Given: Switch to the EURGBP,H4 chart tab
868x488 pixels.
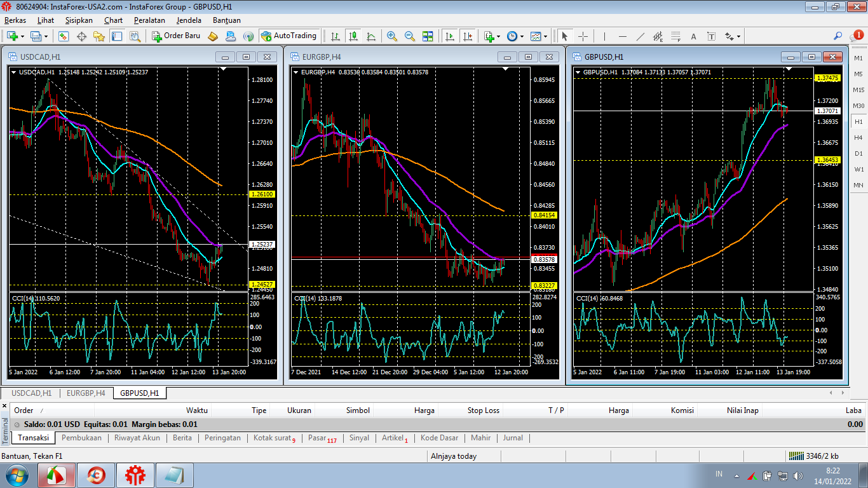Looking at the screenshot, I should click(x=86, y=393).
